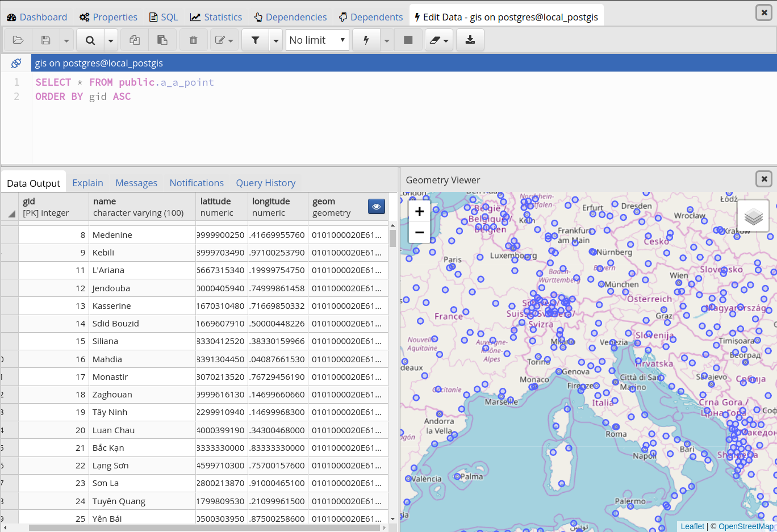Image resolution: width=777 pixels, height=532 pixels.
Task: Expand the execute options dropdown arrow
Action: [387, 40]
